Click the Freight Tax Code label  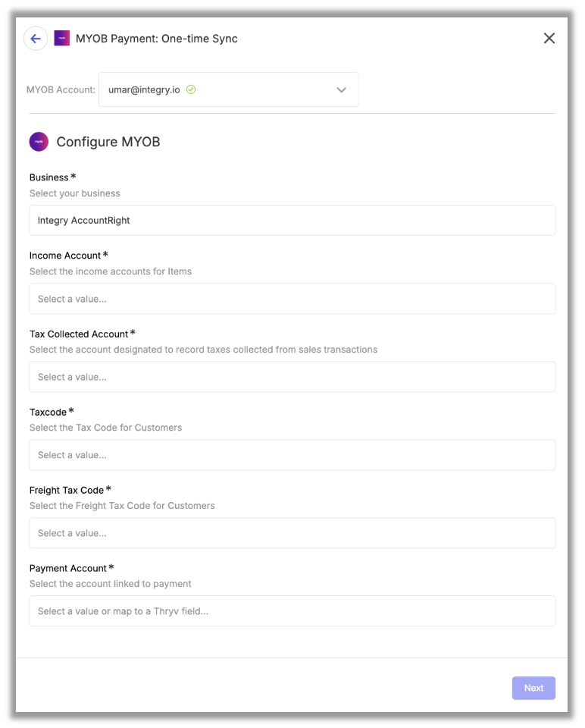coord(67,491)
